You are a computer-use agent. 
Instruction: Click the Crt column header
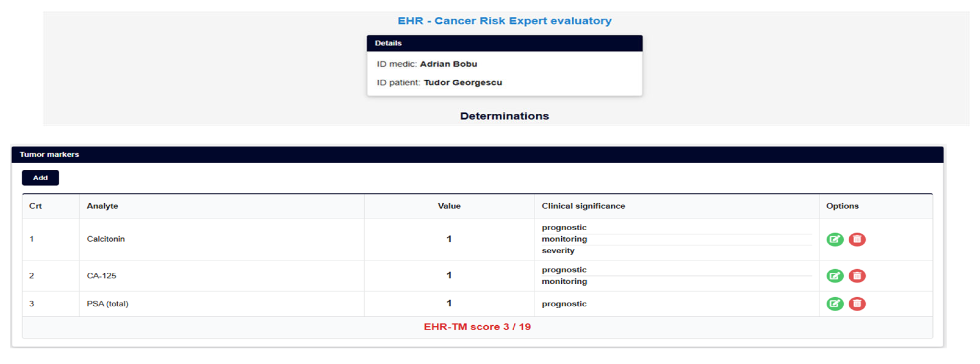[x=35, y=206]
